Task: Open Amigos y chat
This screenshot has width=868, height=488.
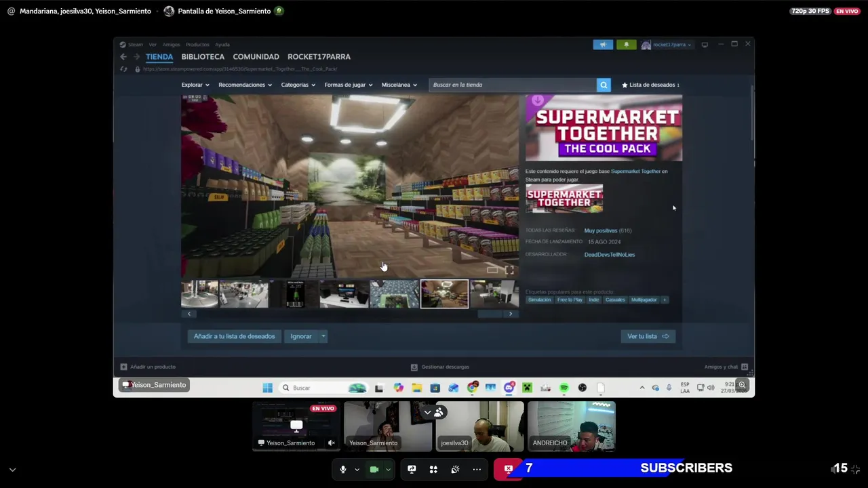Action: 726,367
